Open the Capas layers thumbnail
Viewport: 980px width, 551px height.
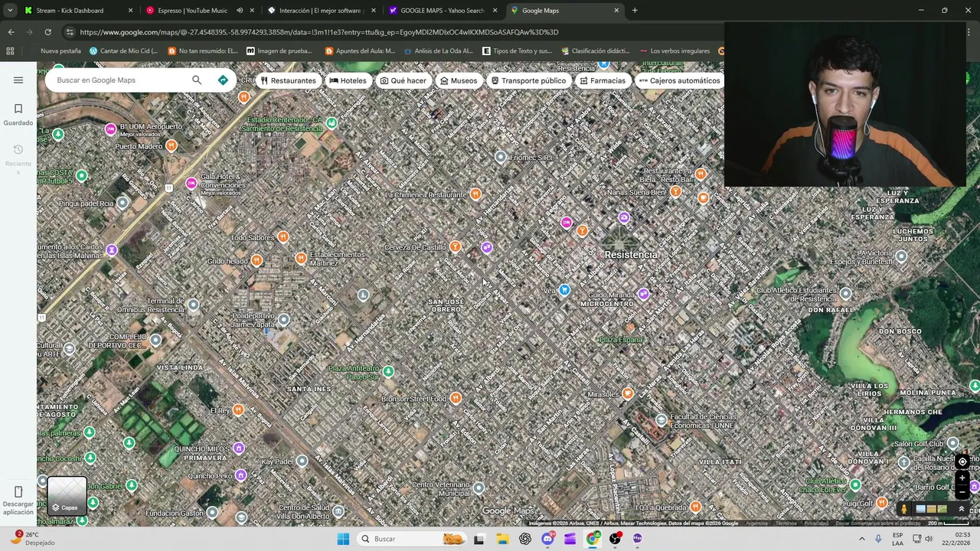pyautogui.click(x=67, y=495)
